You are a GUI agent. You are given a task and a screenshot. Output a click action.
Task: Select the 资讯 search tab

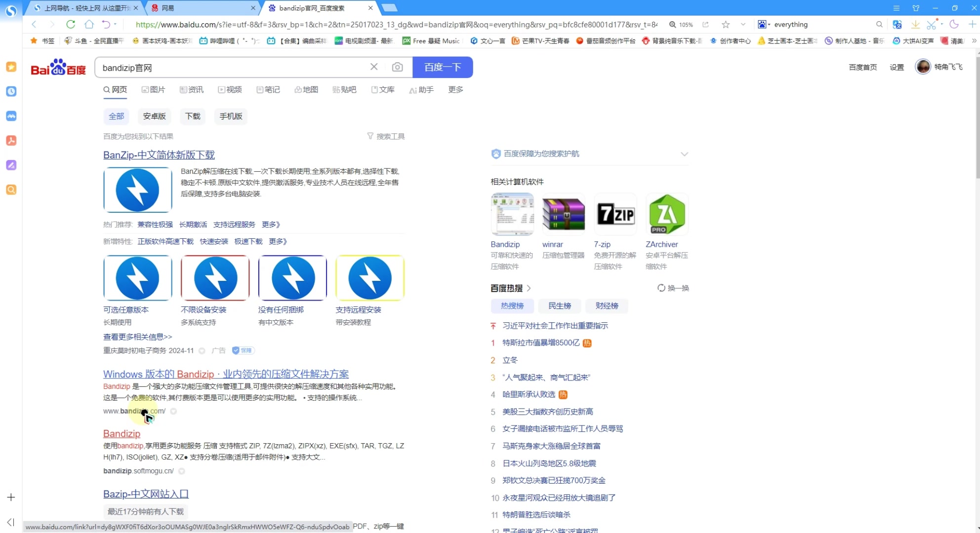192,89
